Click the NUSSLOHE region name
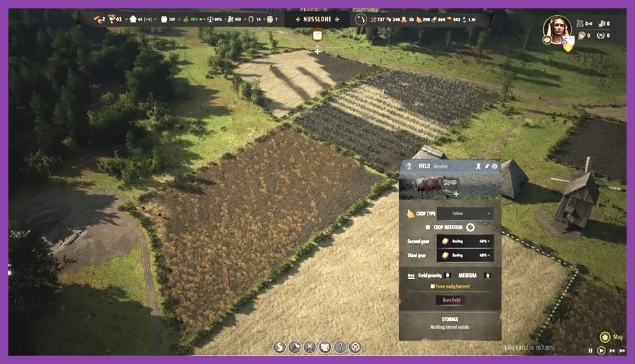635x364 pixels. (317, 19)
